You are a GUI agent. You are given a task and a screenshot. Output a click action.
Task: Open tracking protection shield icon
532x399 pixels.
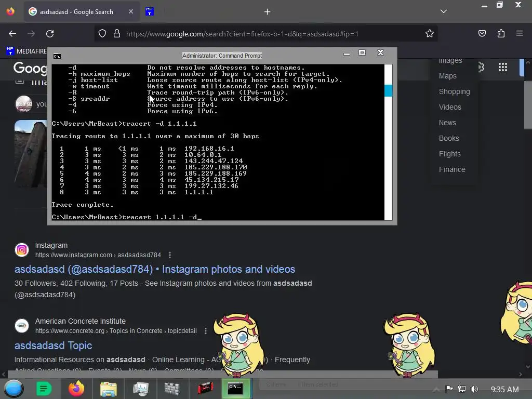[102, 34]
